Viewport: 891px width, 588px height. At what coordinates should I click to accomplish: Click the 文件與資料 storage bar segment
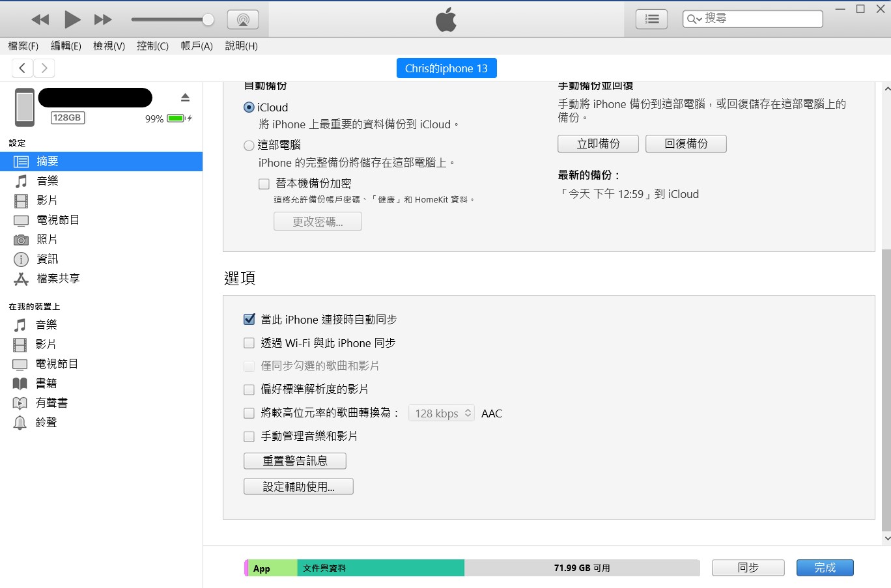coord(380,568)
